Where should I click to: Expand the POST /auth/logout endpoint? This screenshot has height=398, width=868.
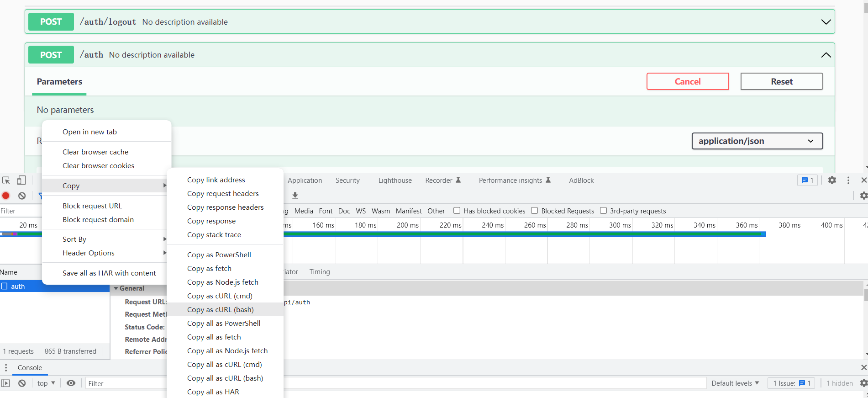point(826,22)
